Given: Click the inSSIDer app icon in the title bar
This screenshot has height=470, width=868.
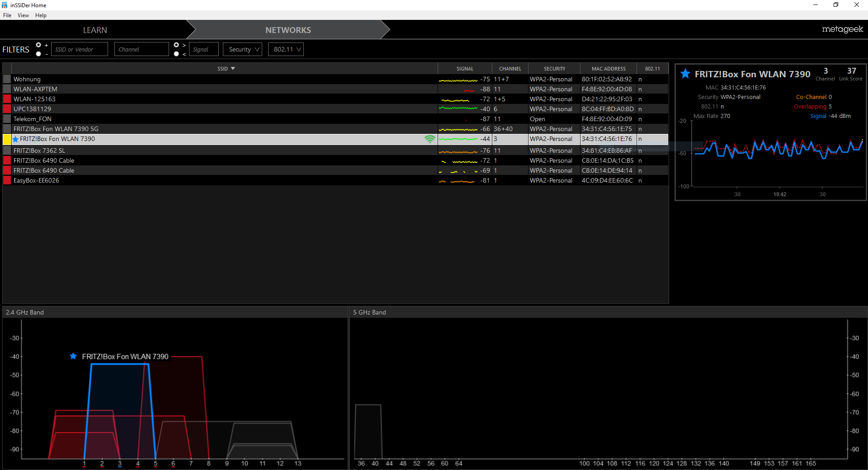Looking at the screenshot, I should [5, 5].
